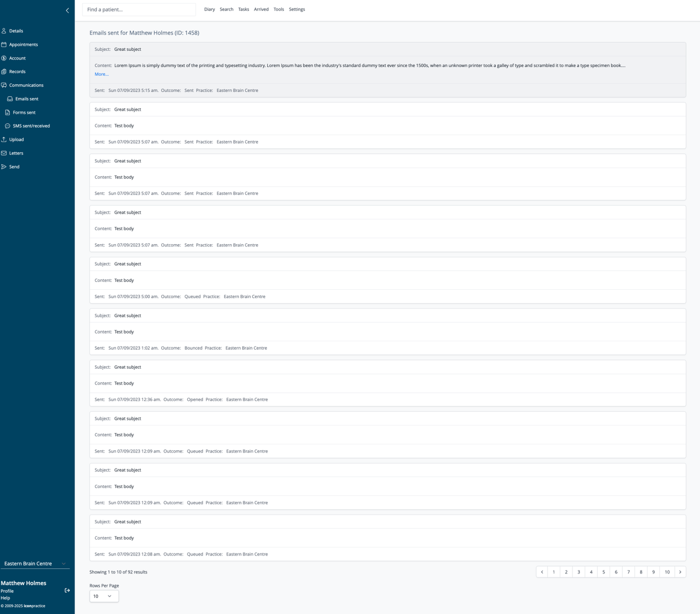Select the Records sidebar label
The height and width of the screenshot is (614, 700).
pyautogui.click(x=17, y=72)
